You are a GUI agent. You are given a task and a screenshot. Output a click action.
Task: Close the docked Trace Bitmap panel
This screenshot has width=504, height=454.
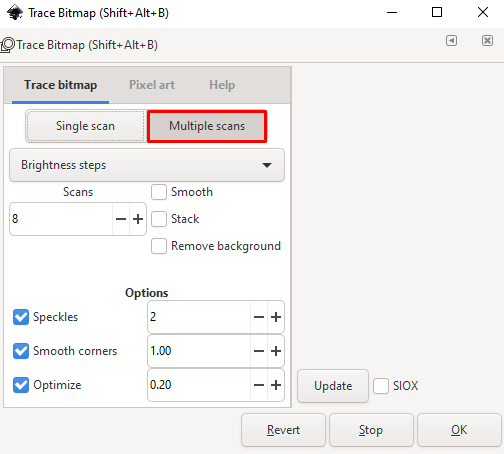[487, 41]
